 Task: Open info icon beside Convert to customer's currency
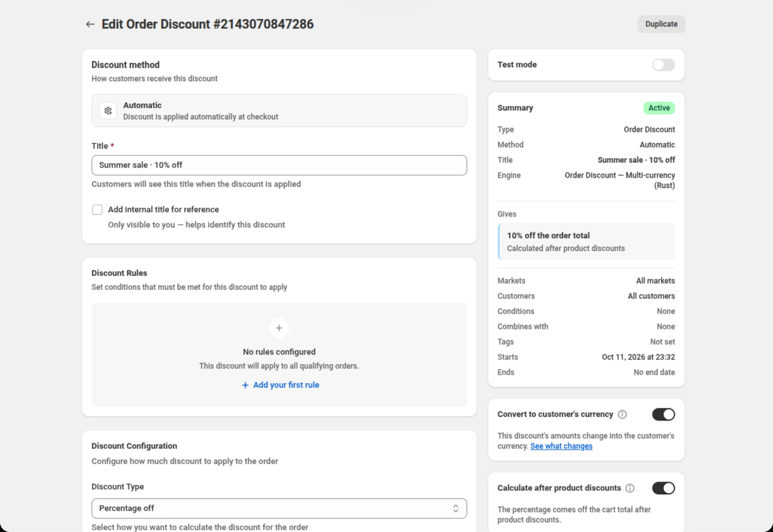click(622, 414)
